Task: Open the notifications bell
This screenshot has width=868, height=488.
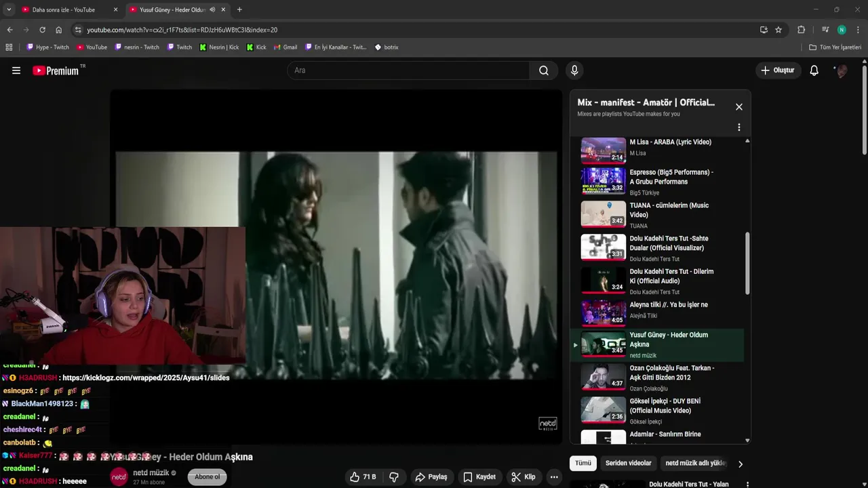Action: click(x=814, y=70)
